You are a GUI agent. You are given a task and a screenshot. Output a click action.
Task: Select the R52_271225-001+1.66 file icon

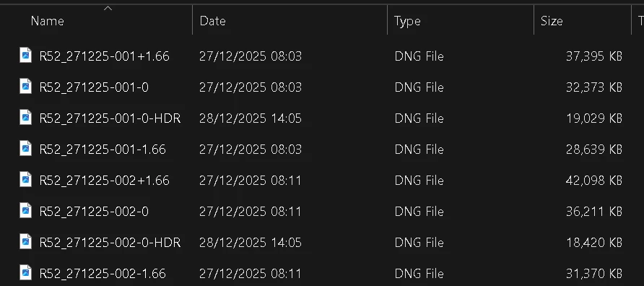[x=25, y=56]
